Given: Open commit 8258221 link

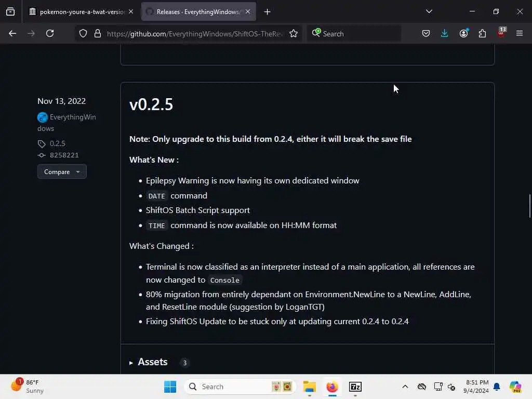Looking at the screenshot, I should (x=64, y=155).
